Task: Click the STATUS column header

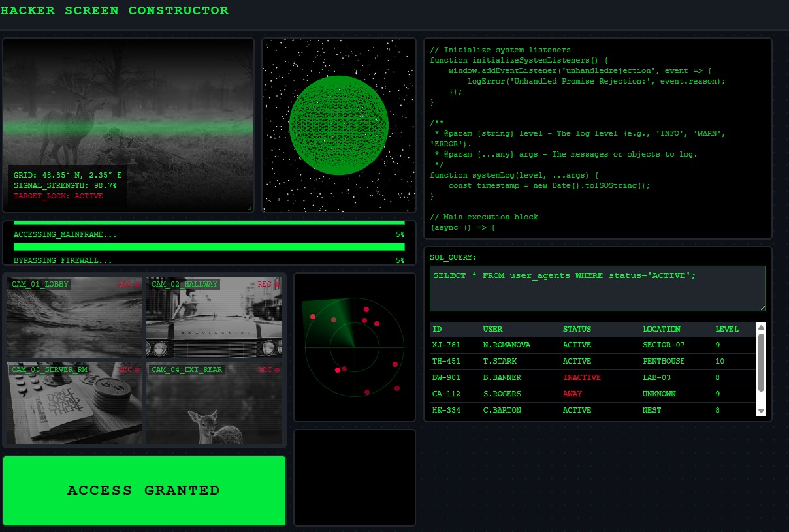Action: [x=577, y=329]
